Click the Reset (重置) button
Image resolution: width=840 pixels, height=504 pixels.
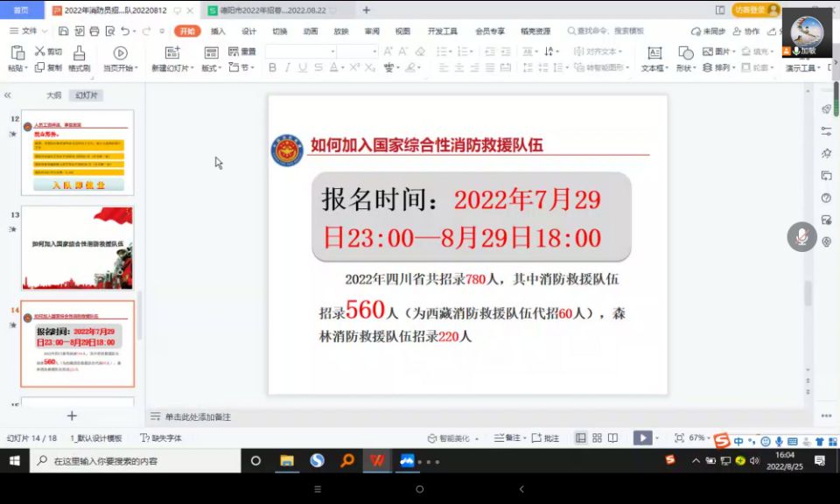(x=242, y=52)
